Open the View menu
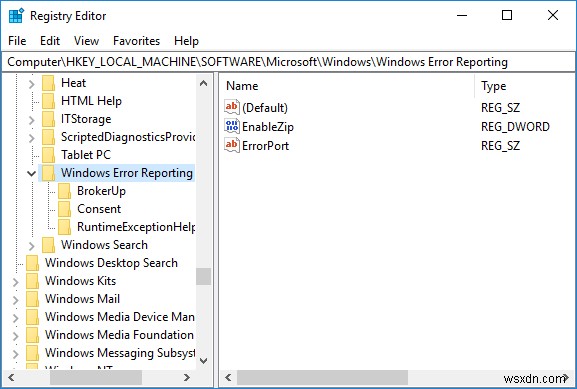Image resolution: width=577 pixels, height=389 pixels. coord(86,41)
